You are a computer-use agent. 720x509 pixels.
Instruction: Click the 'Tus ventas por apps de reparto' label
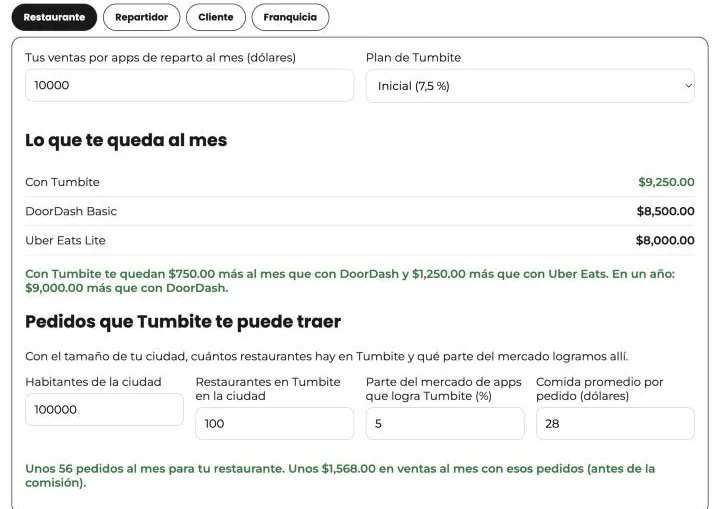point(160,57)
